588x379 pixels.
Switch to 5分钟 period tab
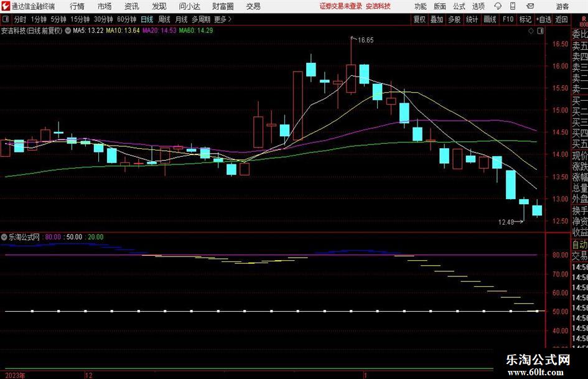58,19
